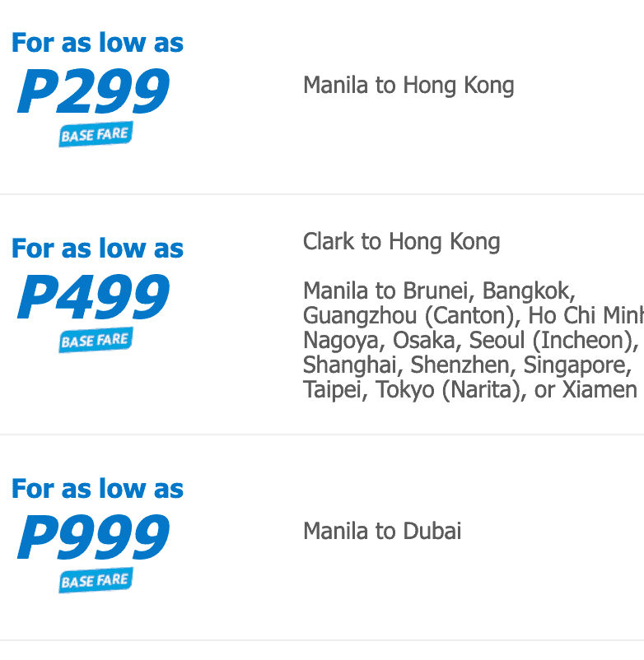Select the Xiamen destination text
The width and height of the screenshot is (644, 660).
click(x=600, y=390)
